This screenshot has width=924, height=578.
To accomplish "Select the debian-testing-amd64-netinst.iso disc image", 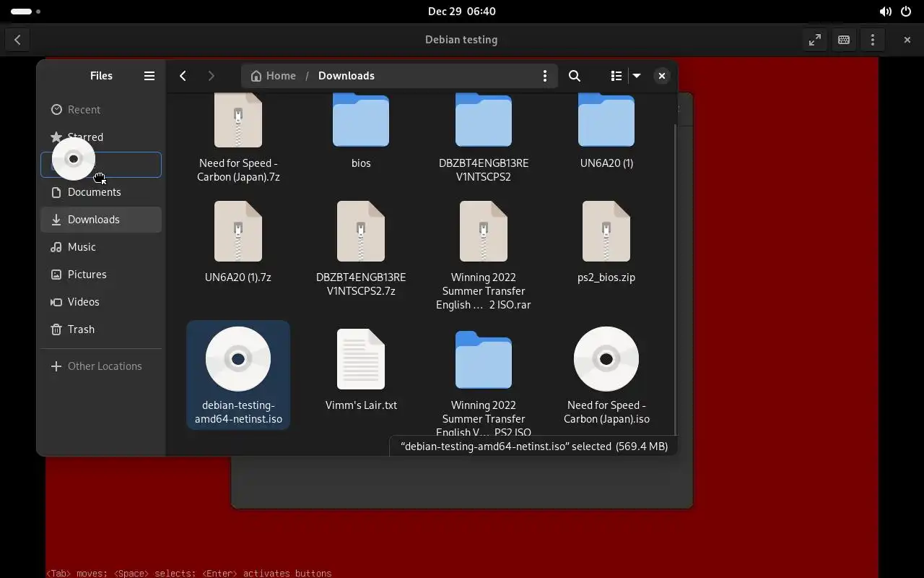I will (238, 376).
